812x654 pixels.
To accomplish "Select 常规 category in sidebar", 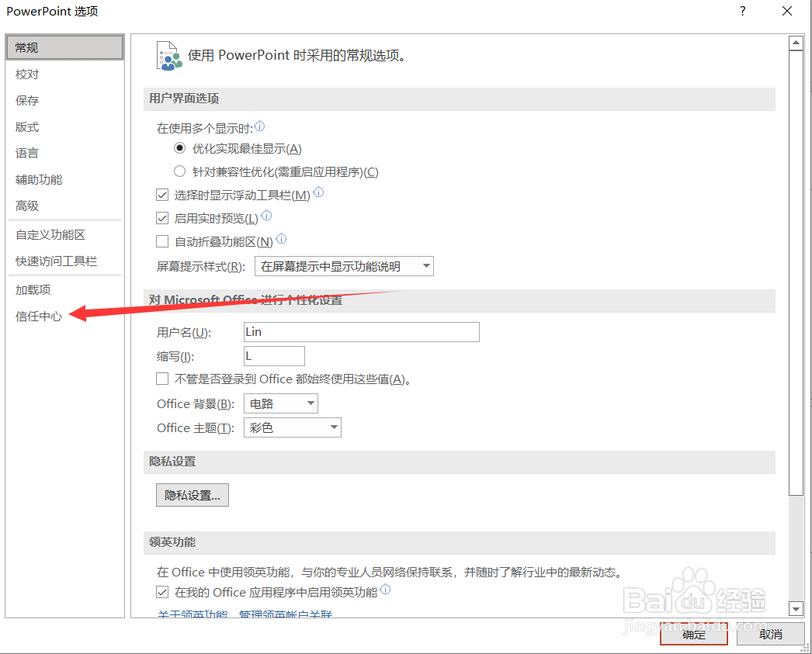I will [x=64, y=47].
